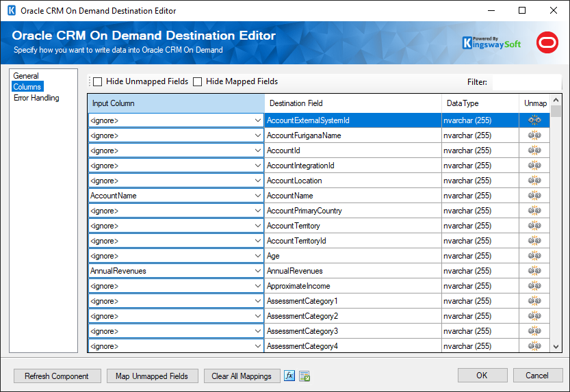Open input column dropdown for AnnualRevenues
Image resolution: width=570 pixels, height=392 pixels.
258,271
